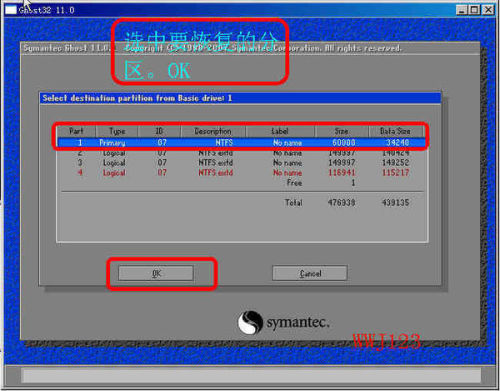Maximize the Ghost32 11.0 window
The image size is (500, 391).
(474, 10)
